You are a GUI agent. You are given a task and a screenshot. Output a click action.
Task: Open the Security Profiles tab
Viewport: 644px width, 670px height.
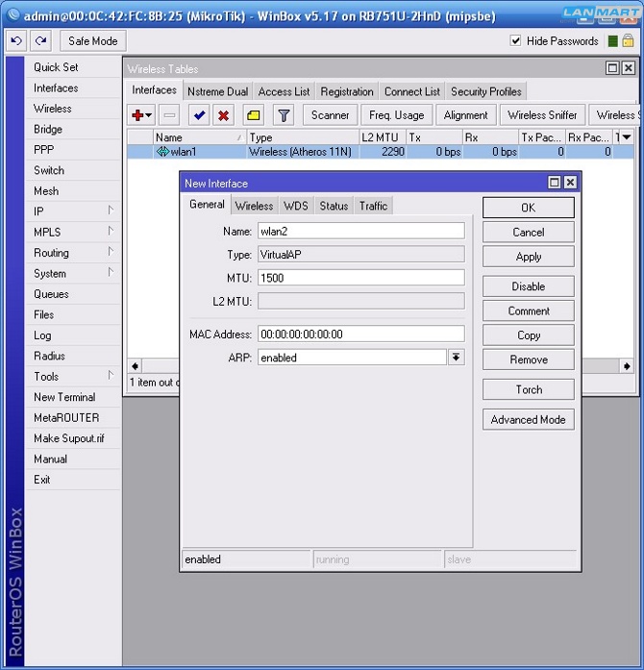coord(485,91)
